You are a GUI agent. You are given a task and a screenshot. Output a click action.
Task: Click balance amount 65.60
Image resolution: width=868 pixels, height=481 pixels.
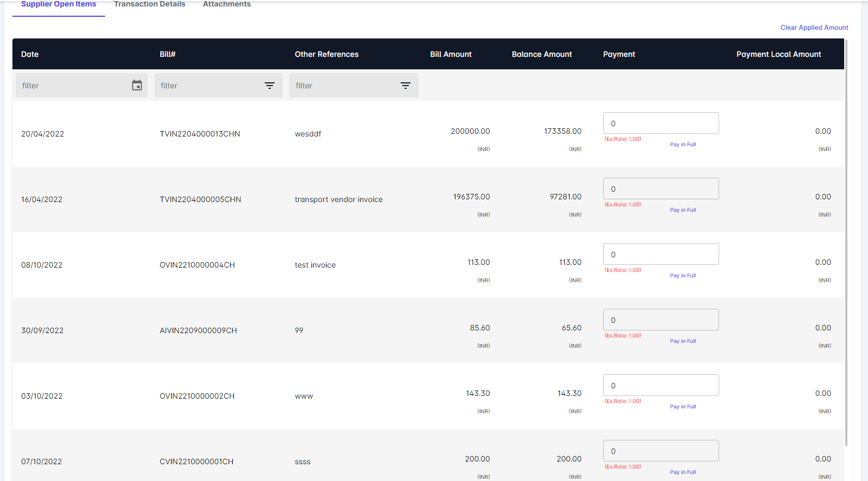tap(571, 328)
